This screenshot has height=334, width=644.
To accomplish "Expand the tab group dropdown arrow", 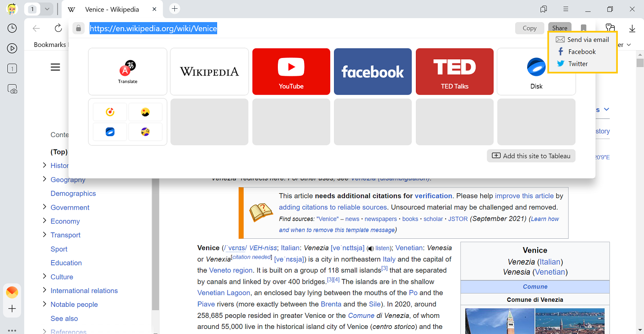I will tap(47, 9).
